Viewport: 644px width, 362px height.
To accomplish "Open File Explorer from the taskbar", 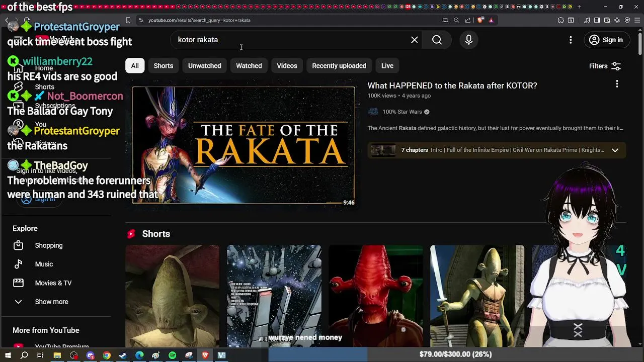I will [x=57, y=355].
